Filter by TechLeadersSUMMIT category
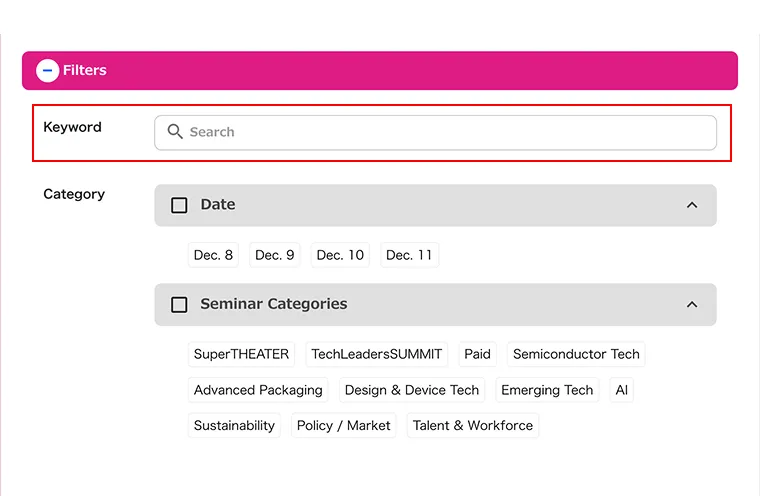760x496 pixels. 377,354
